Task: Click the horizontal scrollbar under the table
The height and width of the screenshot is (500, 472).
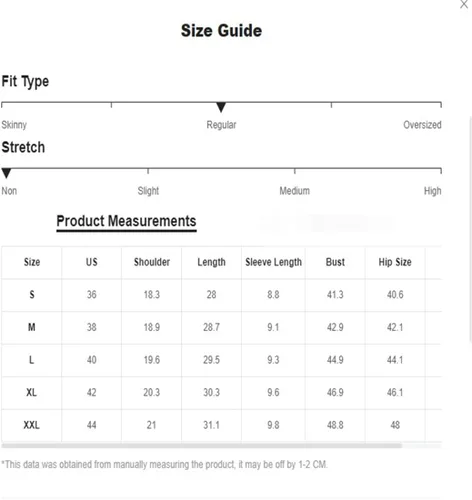Action: coord(201,446)
